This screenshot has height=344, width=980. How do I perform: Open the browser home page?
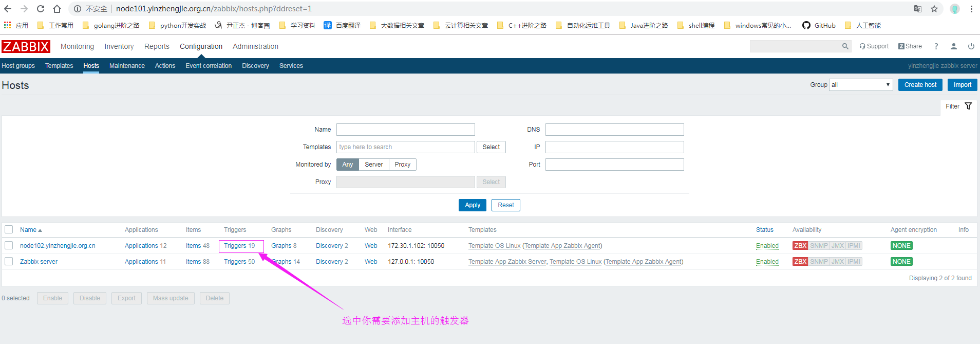point(57,9)
